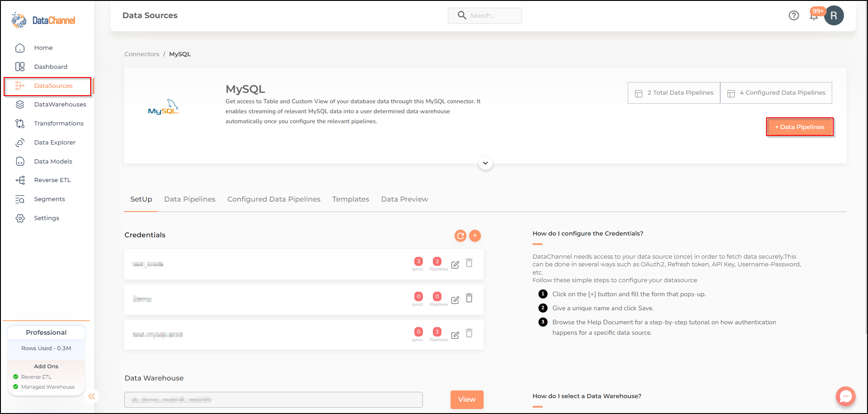
Task: Open Configured Data Pipelines tab
Action: point(274,199)
